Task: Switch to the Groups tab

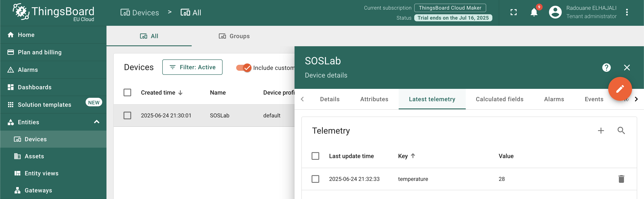Action: tap(234, 36)
